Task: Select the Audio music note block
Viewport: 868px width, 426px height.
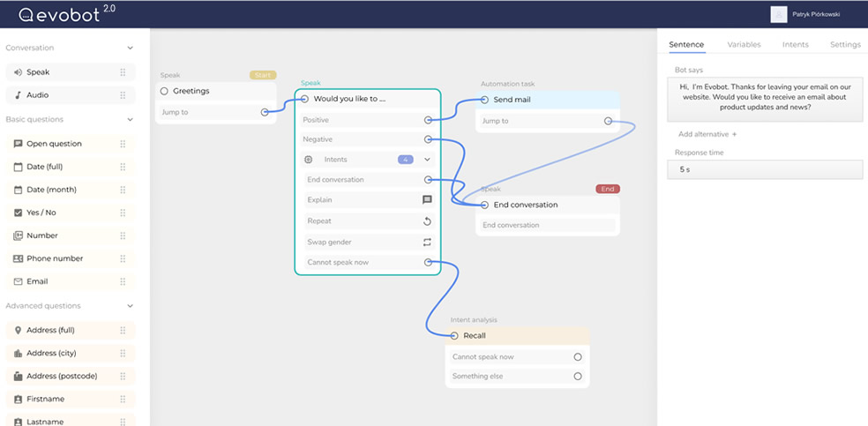Action: click(x=19, y=95)
